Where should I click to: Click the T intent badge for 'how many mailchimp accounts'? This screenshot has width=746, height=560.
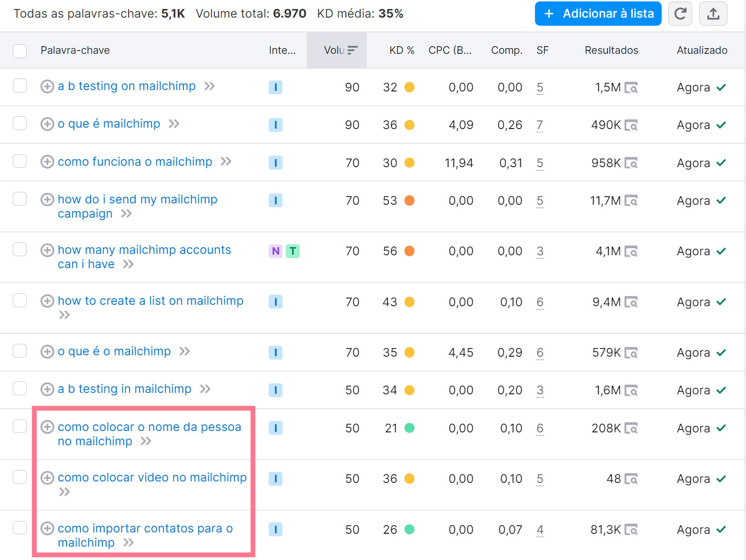pos(293,251)
